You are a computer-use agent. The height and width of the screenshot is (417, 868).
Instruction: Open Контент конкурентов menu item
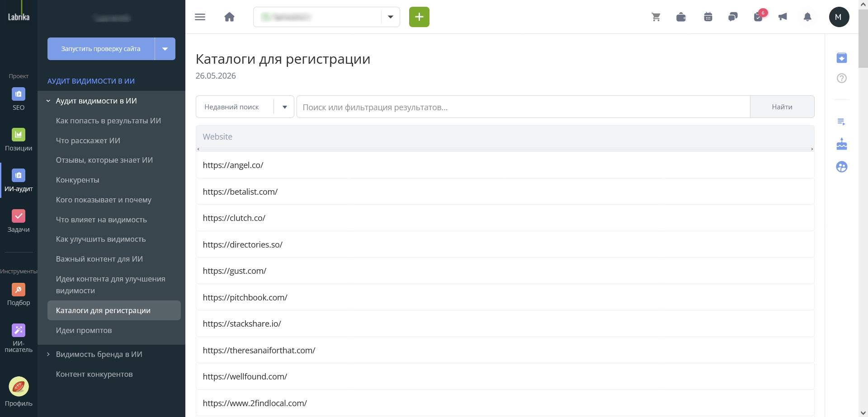coord(94,374)
